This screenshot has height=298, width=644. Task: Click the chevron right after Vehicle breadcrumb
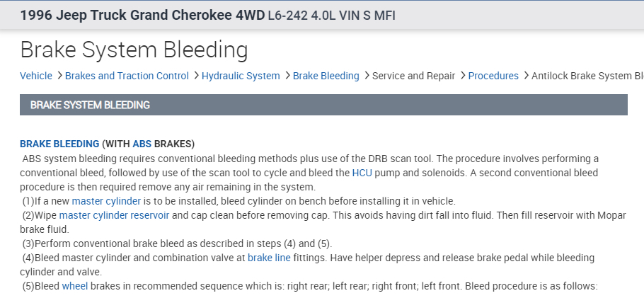59,76
